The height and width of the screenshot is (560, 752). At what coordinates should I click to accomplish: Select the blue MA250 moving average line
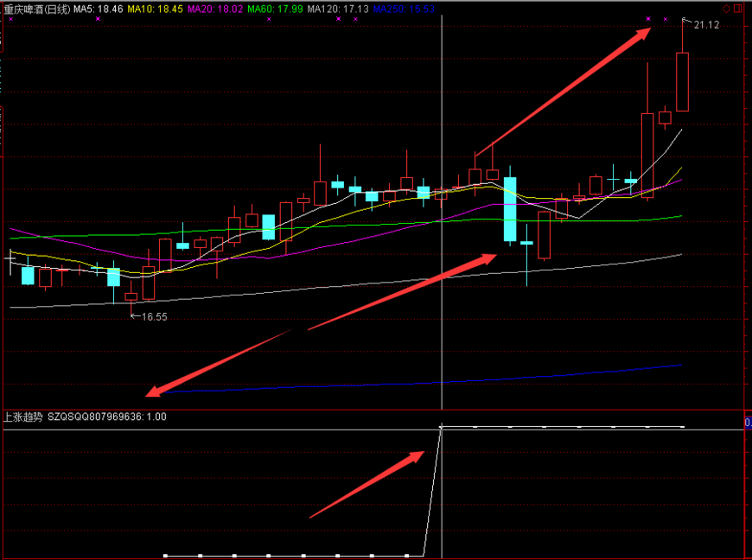[x=422, y=382]
